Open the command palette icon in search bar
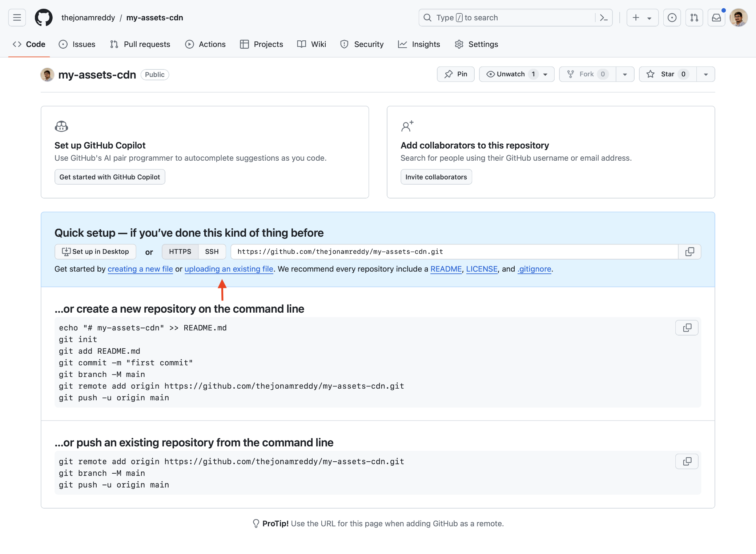Viewport: 756px width, 554px height. (604, 17)
